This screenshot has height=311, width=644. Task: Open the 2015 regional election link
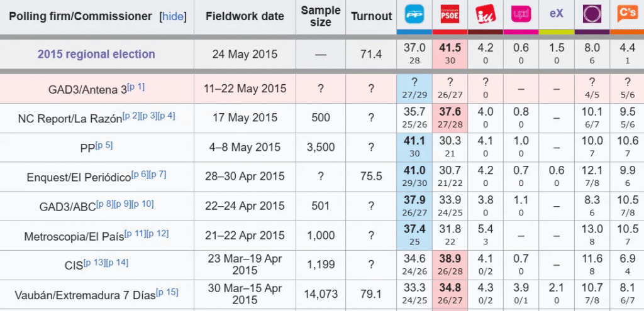click(96, 54)
